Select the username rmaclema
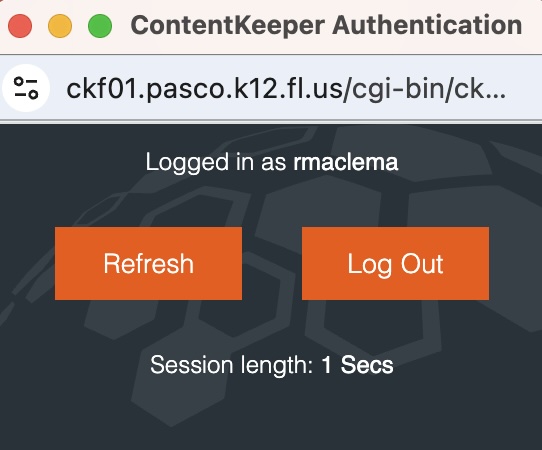The height and width of the screenshot is (450, 542). tap(346, 162)
